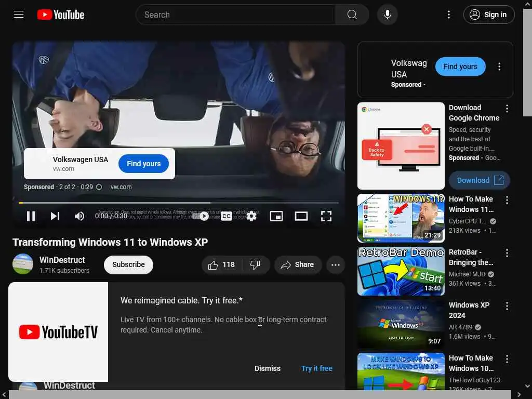Dislike the video with thumbs down
Viewport: 532px width, 399px height.
click(255, 264)
